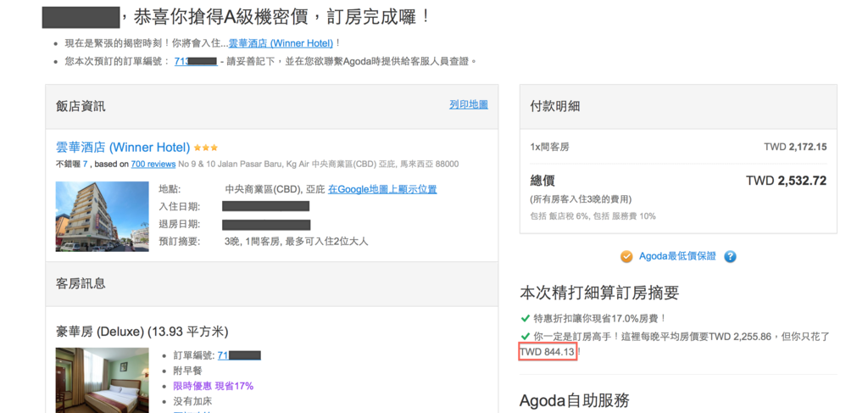The height and width of the screenshot is (413, 868).
Task: Open the Winner Hotel building photo
Action: tap(90, 215)
